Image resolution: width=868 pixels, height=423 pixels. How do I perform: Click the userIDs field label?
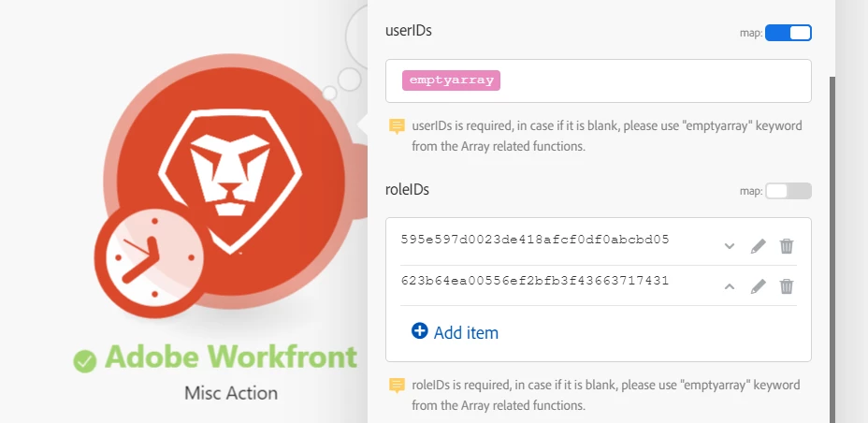[x=409, y=31]
